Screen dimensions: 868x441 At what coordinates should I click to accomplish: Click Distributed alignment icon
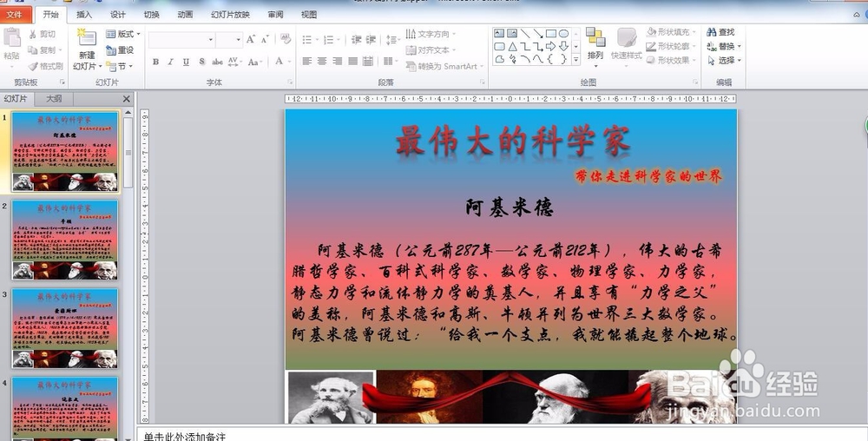pos(367,62)
